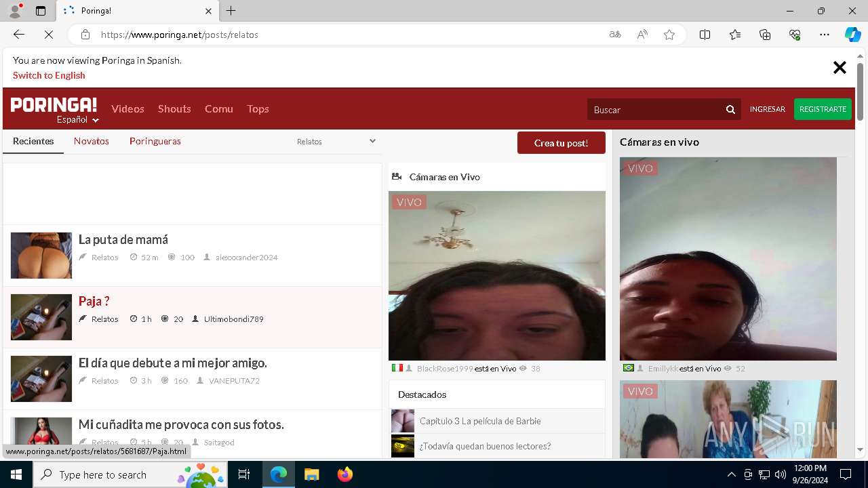The height and width of the screenshot is (488, 868).
Task: Select the Novatos tab
Action: (92, 141)
